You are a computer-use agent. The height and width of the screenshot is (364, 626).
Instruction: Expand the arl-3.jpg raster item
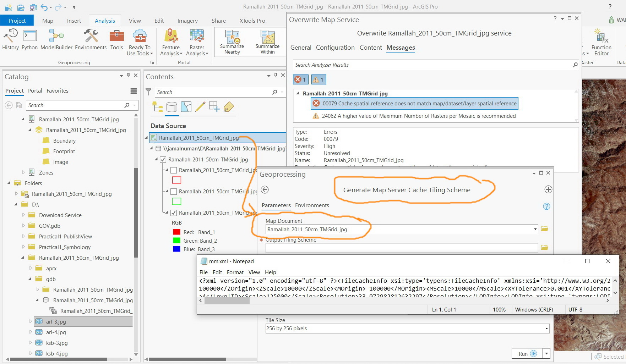pyautogui.click(x=31, y=321)
